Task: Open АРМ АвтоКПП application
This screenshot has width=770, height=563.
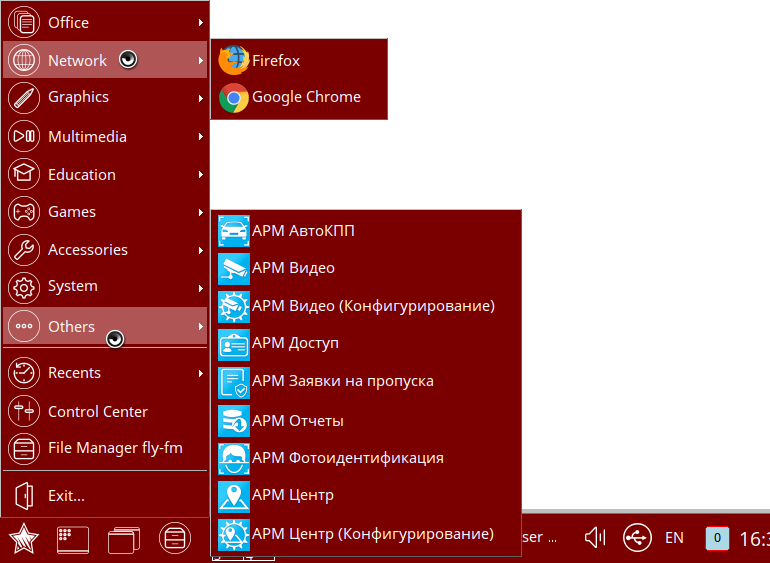Action: click(303, 231)
